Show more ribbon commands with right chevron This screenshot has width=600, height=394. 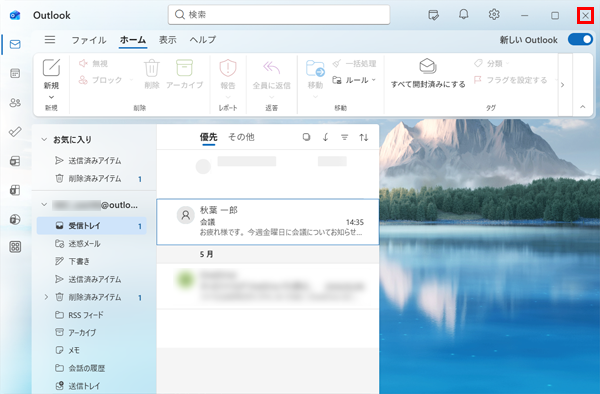click(562, 85)
